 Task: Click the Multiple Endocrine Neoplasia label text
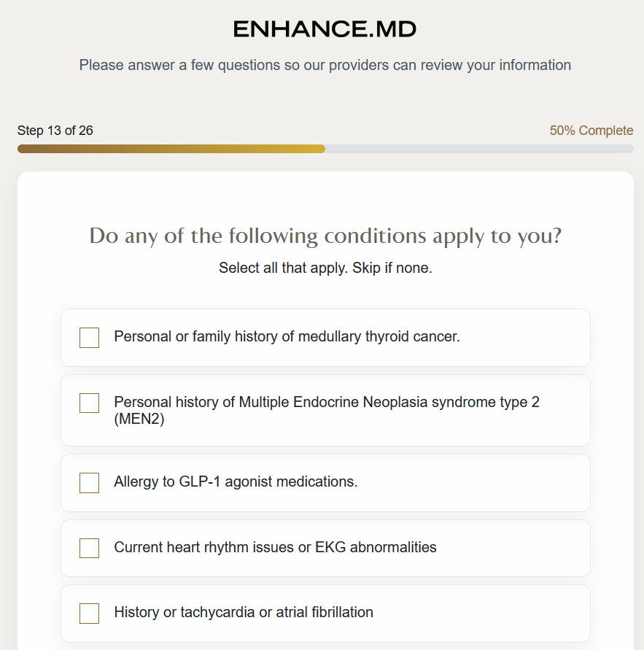click(327, 402)
